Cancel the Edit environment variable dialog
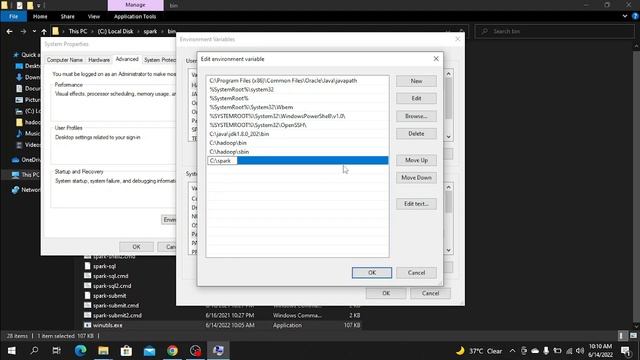 point(416,273)
